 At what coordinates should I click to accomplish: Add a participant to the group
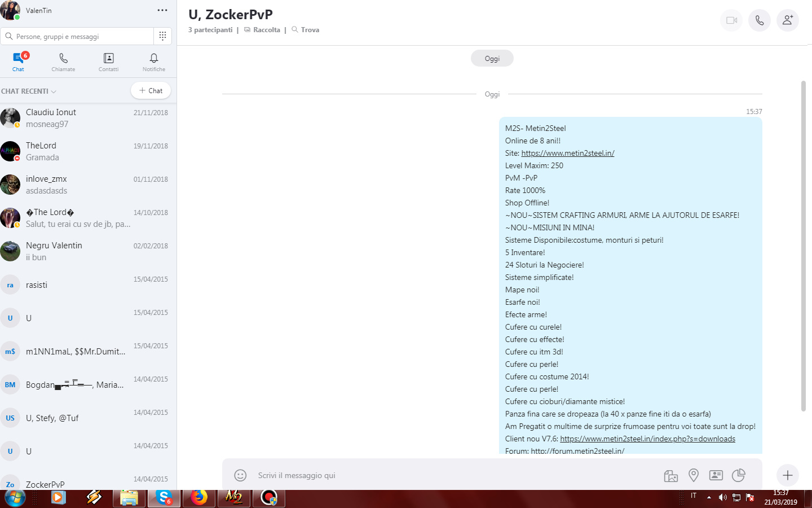(x=788, y=20)
